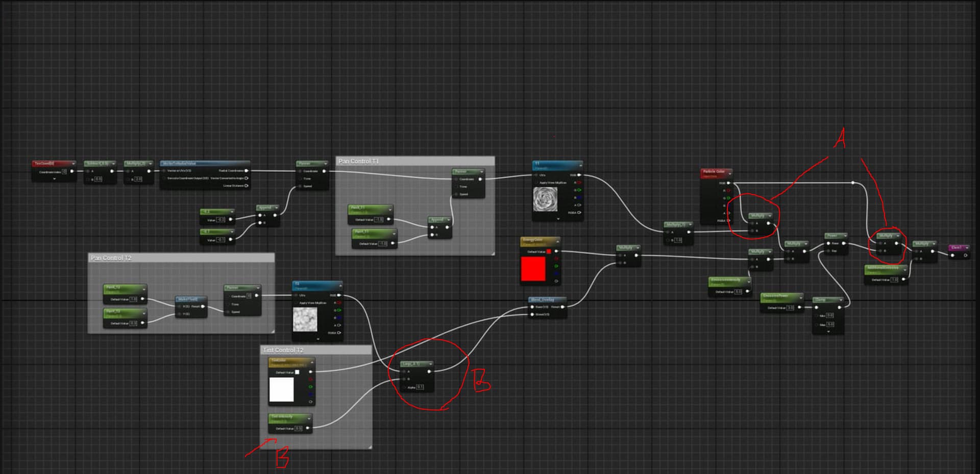
Task: Click Clamp Min 0.0 value field
Action: click(x=830, y=315)
